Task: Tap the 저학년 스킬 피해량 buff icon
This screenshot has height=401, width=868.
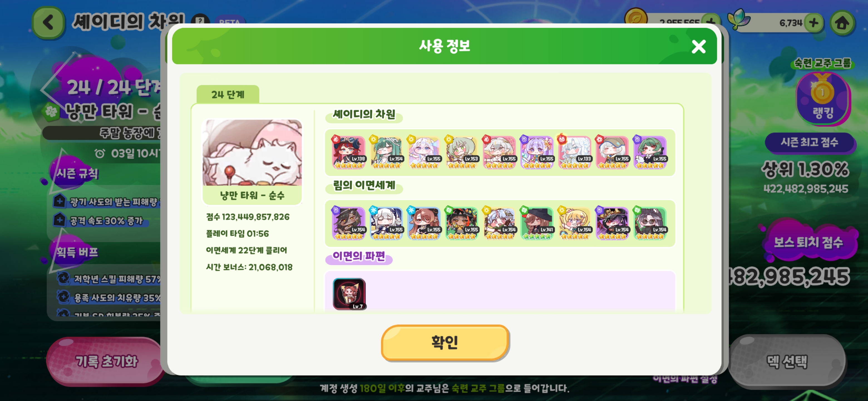Action: point(63,278)
